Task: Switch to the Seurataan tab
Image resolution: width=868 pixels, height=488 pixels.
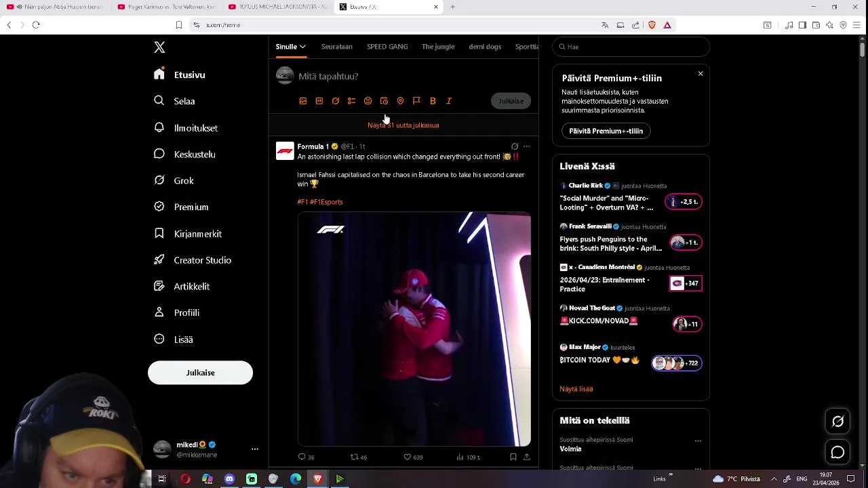Action: click(337, 47)
